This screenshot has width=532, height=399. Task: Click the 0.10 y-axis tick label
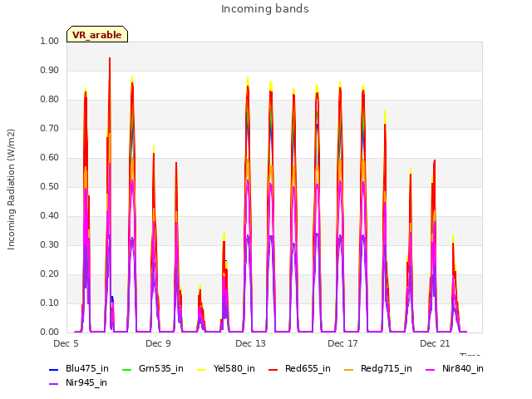coord(50,303)
